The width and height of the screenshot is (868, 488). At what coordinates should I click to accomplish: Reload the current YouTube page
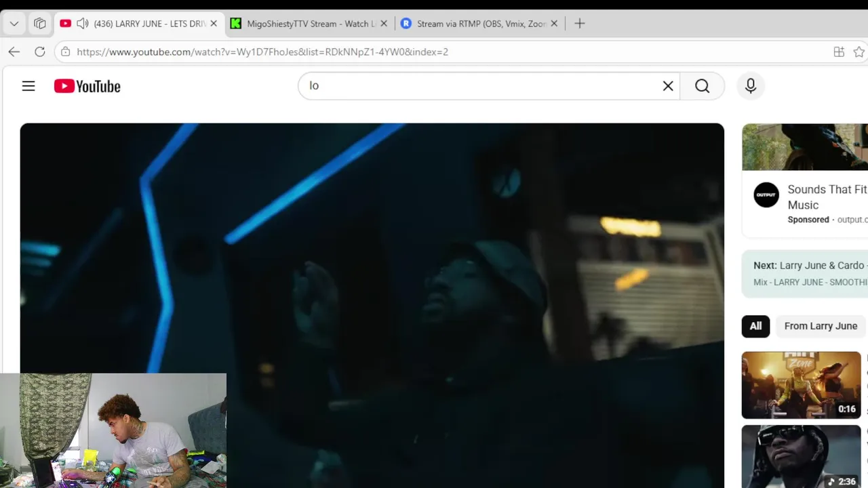(40, 52)
